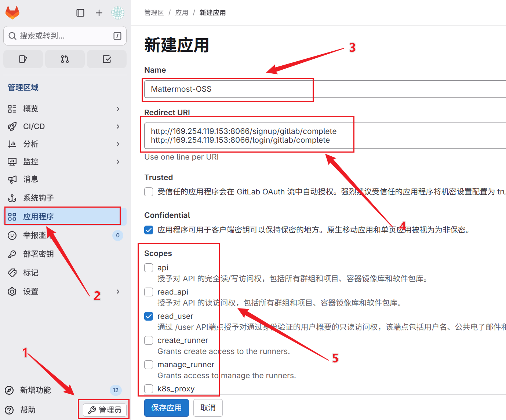The image size is (506, 420).
Task: Click the 新建应用 breadcrumb text
Action: pos(212,13)
